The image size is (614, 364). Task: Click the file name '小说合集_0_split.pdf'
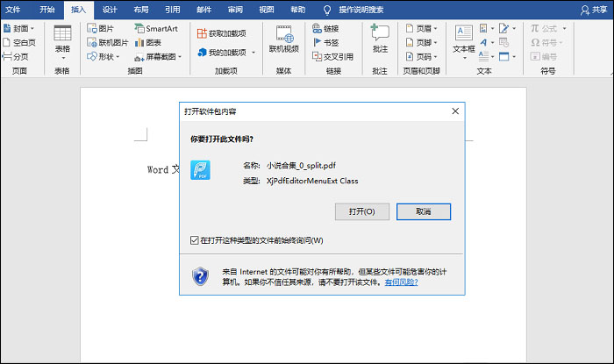coord(301,166)
